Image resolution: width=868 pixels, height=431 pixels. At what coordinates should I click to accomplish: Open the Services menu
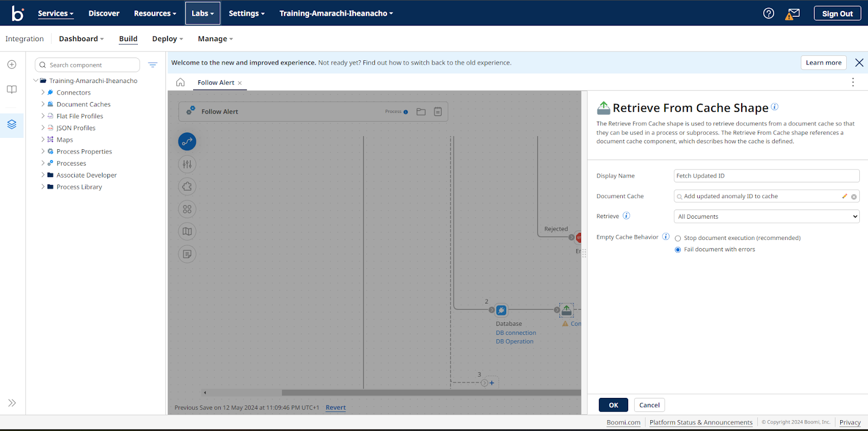[55, 14]
